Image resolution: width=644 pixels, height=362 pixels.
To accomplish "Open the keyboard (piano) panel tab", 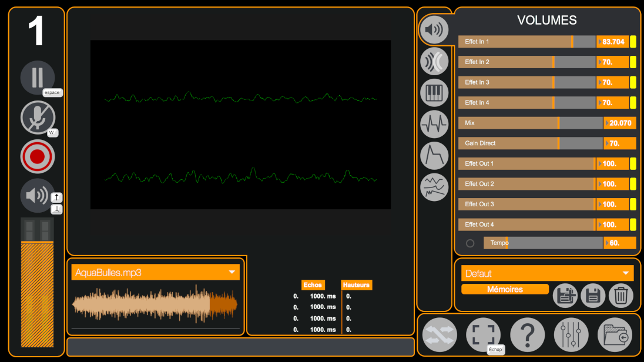I will [434, 92].
